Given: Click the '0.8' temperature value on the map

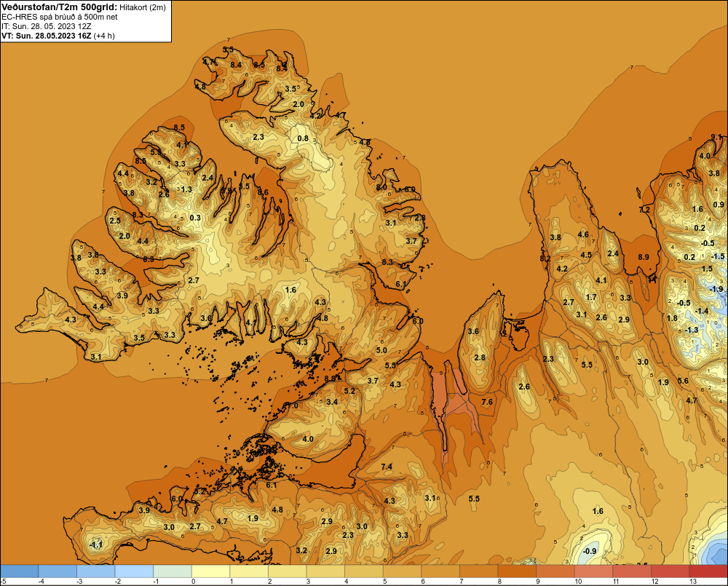Looking at the screenshot, I should click(x=303, y=138).
